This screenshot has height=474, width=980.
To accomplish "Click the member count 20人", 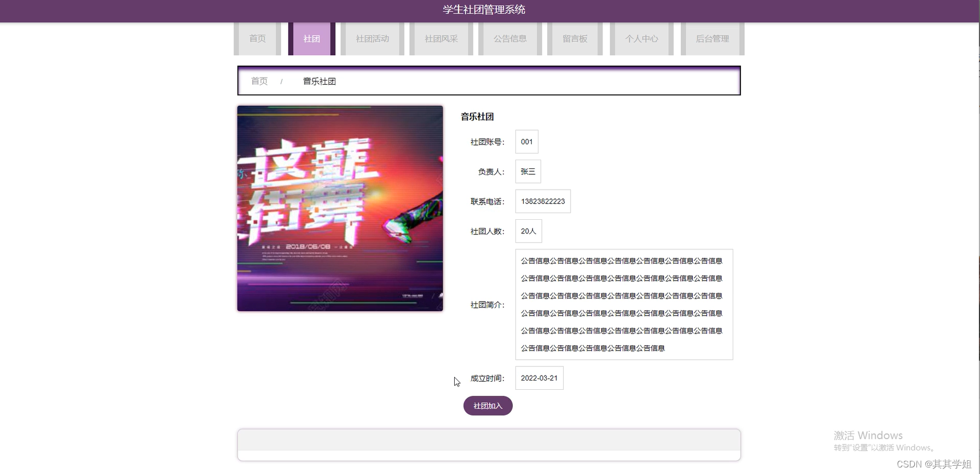I will [x=529, y=231].
